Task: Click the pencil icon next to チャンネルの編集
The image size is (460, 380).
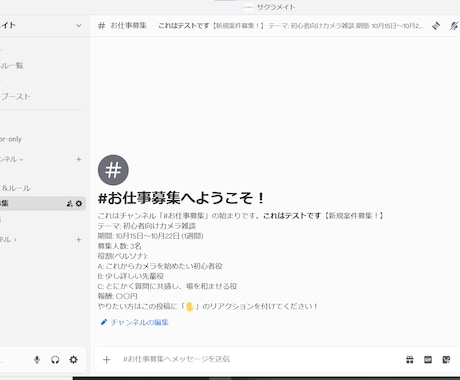Action: coord(104,322)
